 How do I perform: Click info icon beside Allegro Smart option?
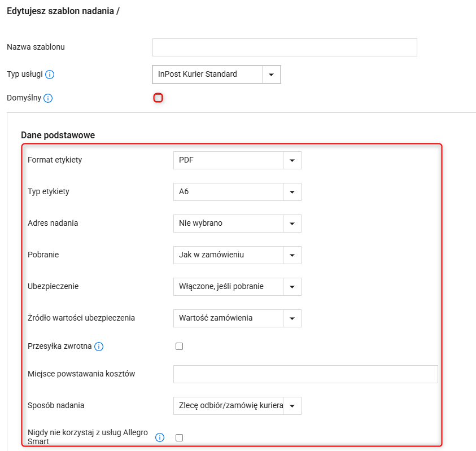[x=160, y=437]
